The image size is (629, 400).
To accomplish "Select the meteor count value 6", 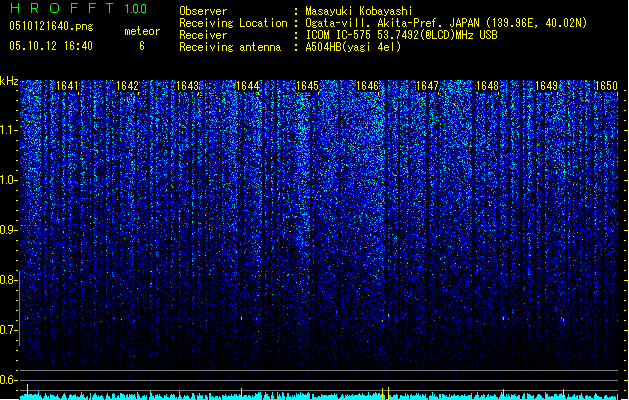I will [x=142, y=46].
